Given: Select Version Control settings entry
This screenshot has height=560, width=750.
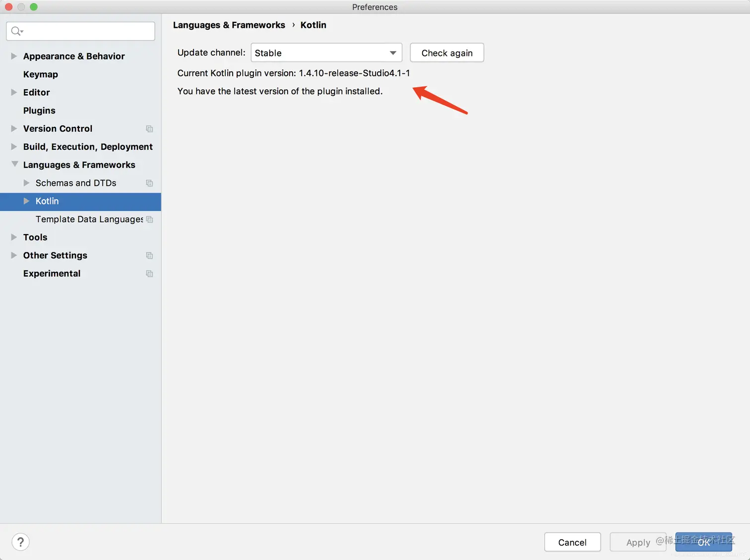Looking at the screenshot, I should [x=58, y=128].
